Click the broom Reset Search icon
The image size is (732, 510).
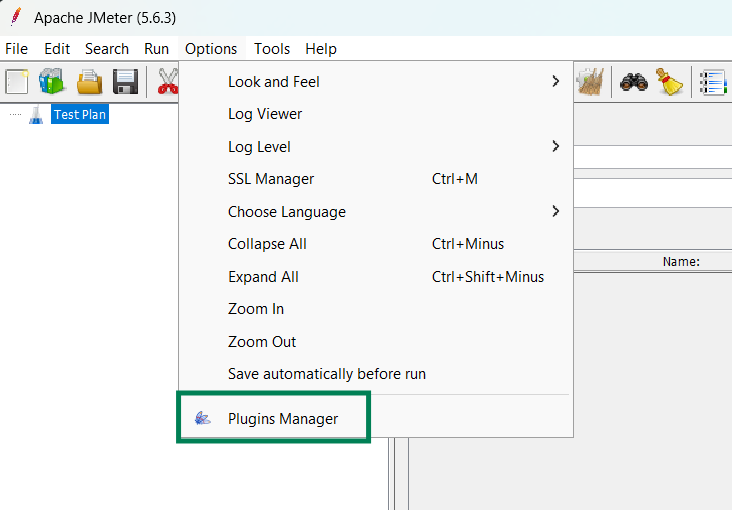click(x=669, y=82)
